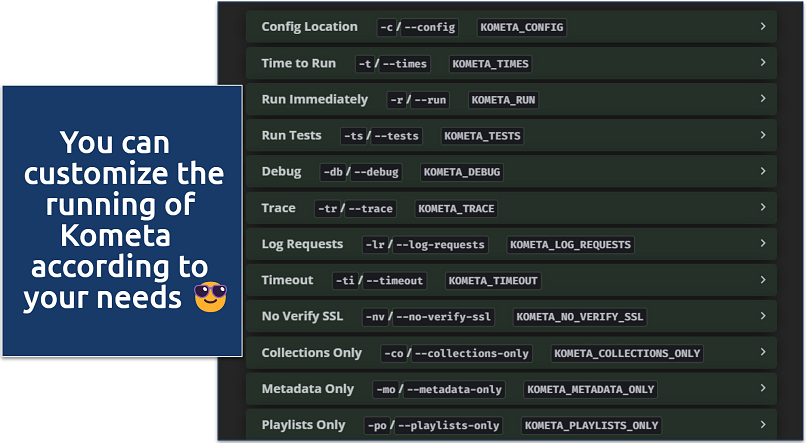The image size is (806, 443).
Task: Expand Collections Only with its chevron
Action: pos(763,352)
